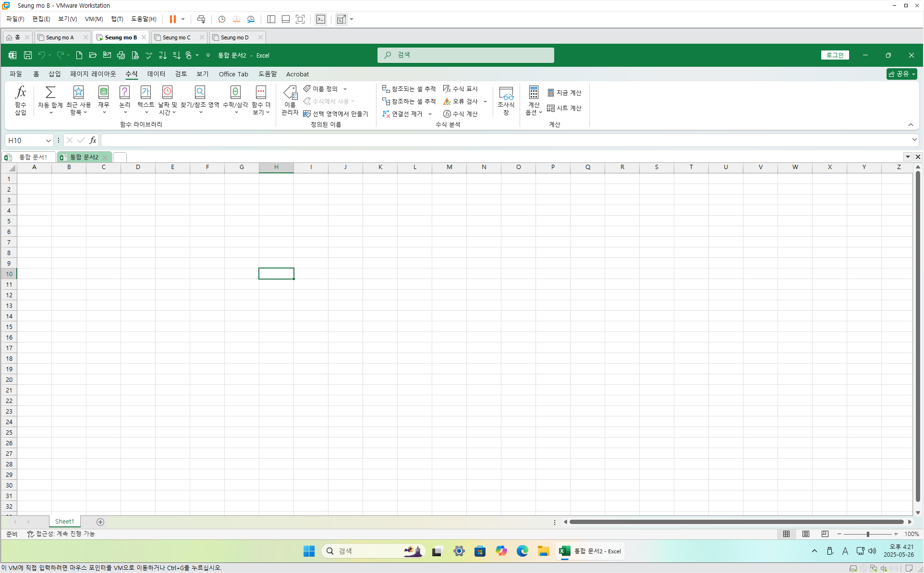Click the AutoSum sigma icon

[50, 92]
